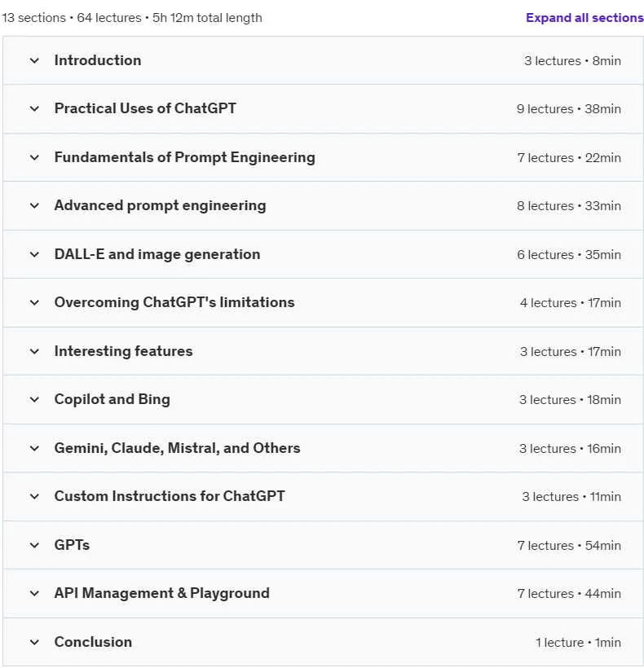Select the Gemini, Claude, Mistral, and Others title
Screen dimensions: 644x668
pos(177,448)
